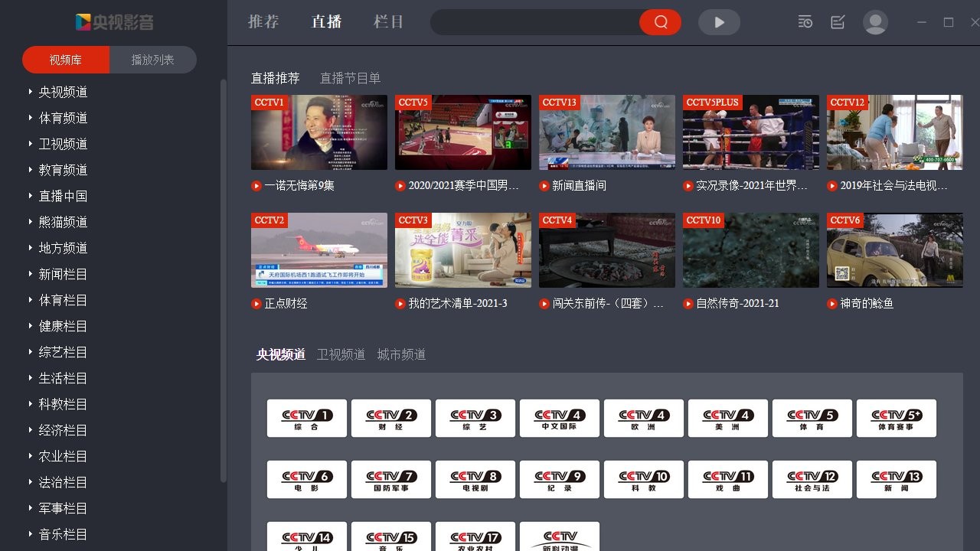Viewport: 980px width, 551px height.
Task: Open the user avatar for login
Action: [874, 22]
